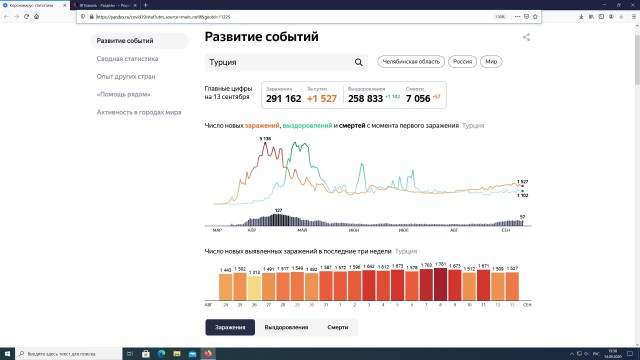This screenshot has height=360, width=640.
Task: Open page actions three-dot menu
Action: [517, 17]
